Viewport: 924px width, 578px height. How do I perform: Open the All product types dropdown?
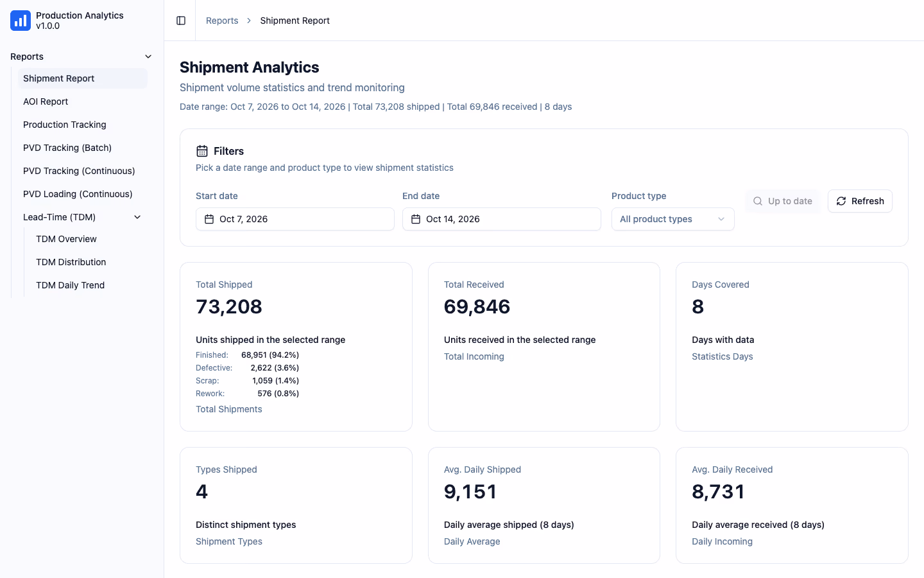tap(672, 219)
